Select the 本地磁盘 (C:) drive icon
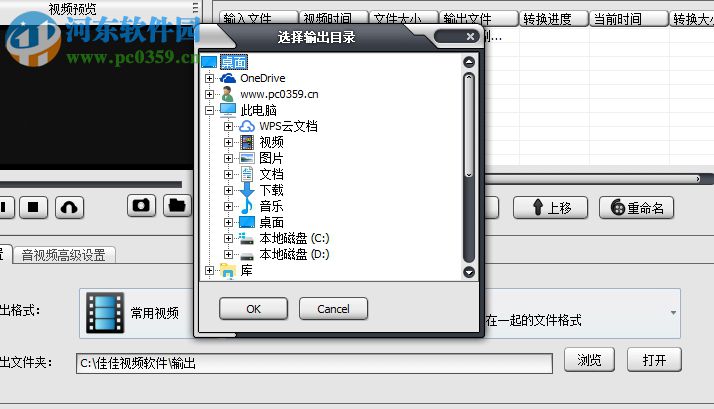714x409 pixels. (x=247, y=238)
